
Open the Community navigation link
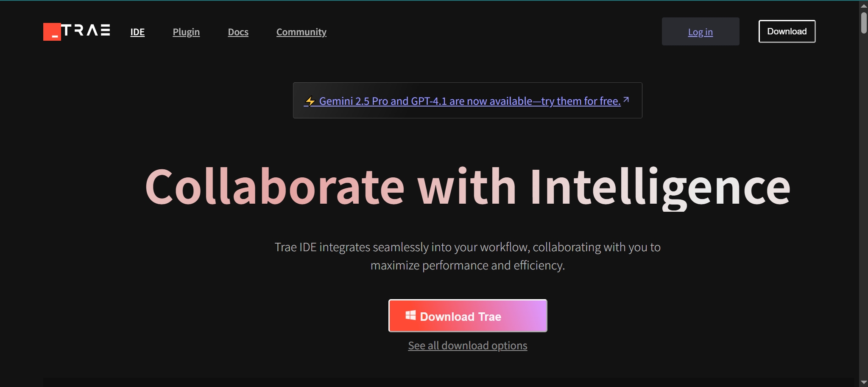click(x=301, y=32)
